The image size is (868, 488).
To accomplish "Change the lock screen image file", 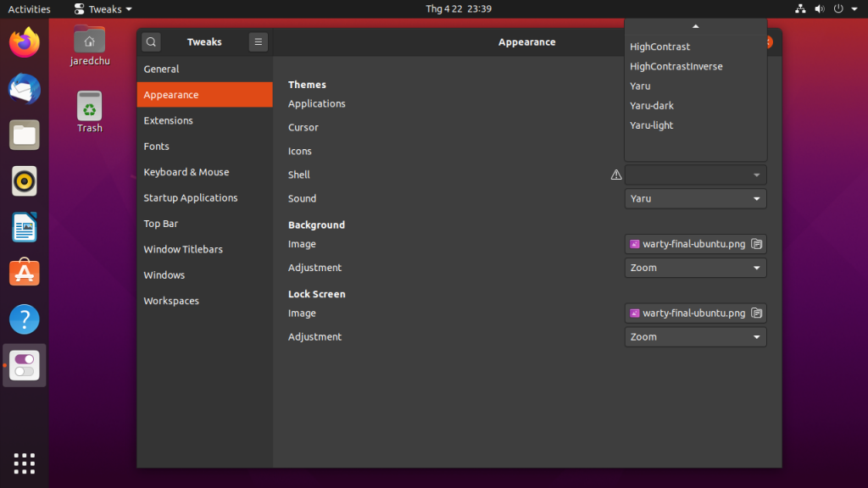I will pos(688,313).
